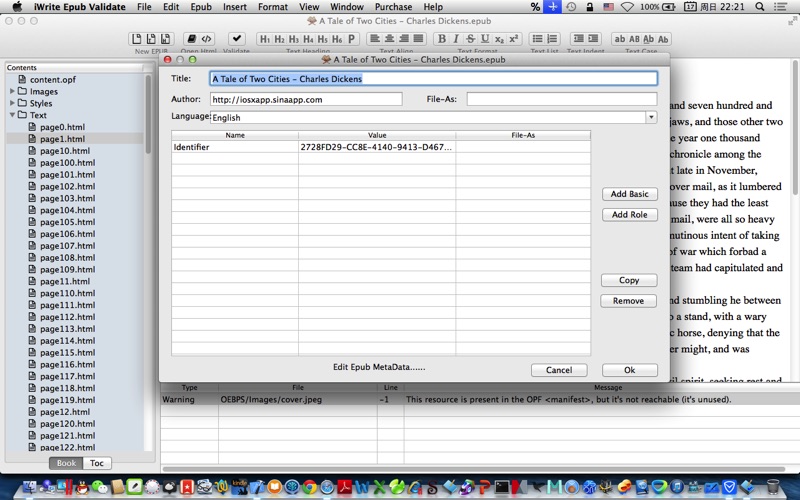Open Chrome from the Dock
Image resolution: width=800 pixels, height=500 pixels.
pos(309,487)
